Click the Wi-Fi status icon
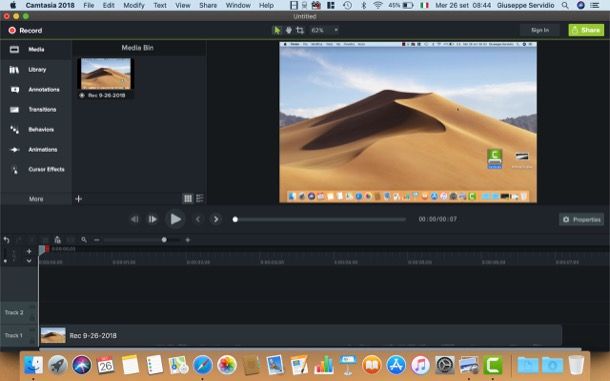 377,5
